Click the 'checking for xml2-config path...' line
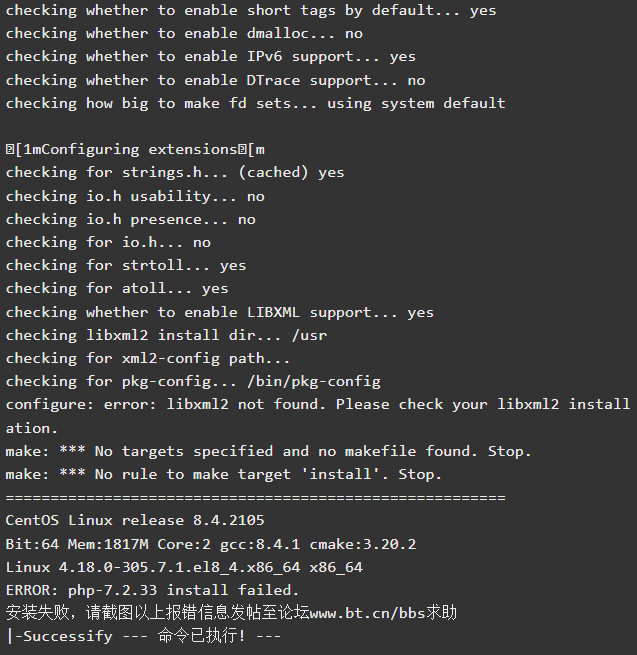 click(x=148, y=358)
